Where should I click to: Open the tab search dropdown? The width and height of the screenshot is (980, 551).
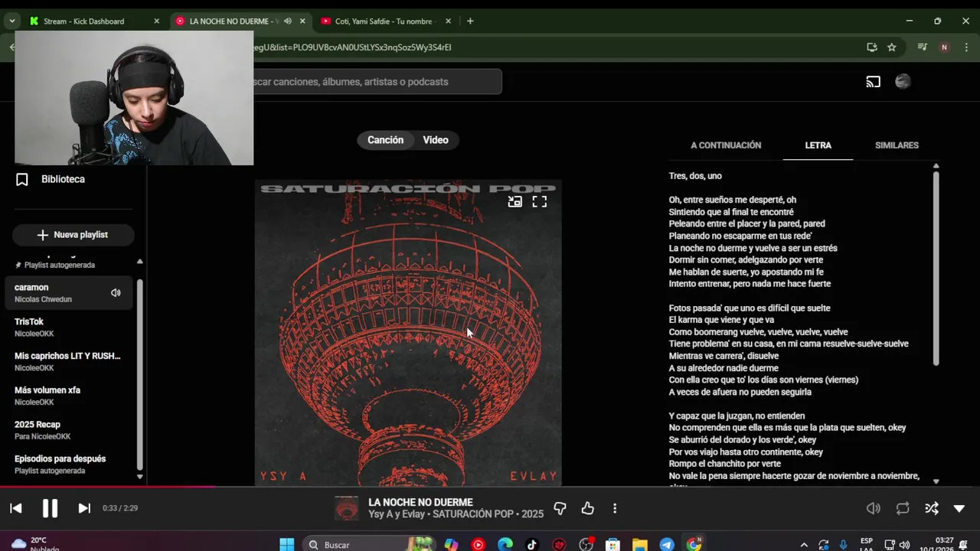(11, 21)
